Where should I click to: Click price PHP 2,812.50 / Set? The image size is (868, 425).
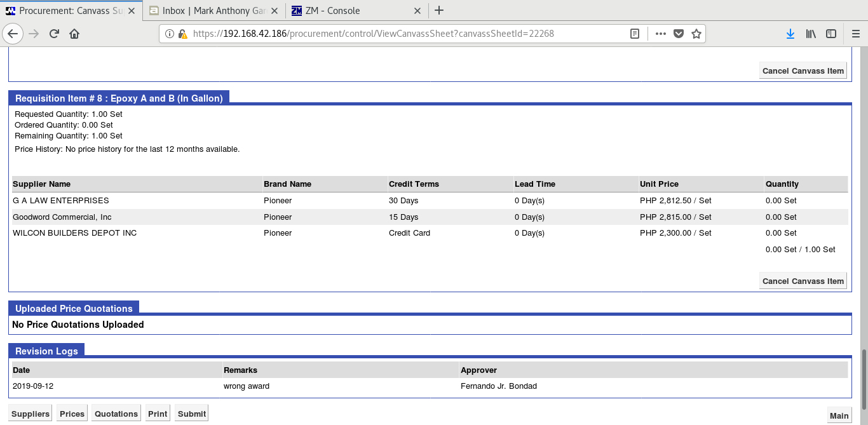675,201
